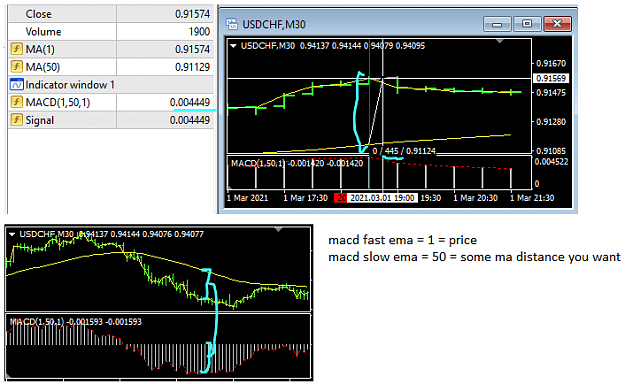Click the Close row label
This screenshot has height=384, width=625.
tap(39, 14)
